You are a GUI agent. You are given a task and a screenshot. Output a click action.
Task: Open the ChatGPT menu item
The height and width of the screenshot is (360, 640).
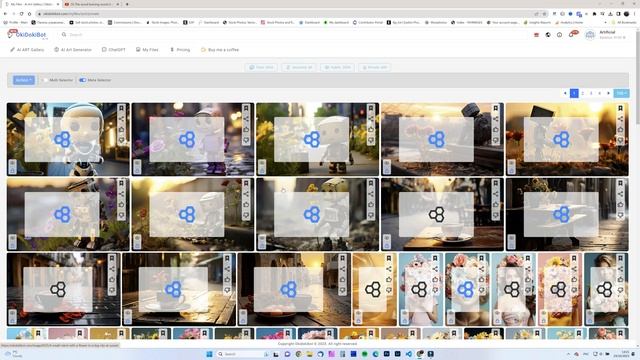[113, 50]
